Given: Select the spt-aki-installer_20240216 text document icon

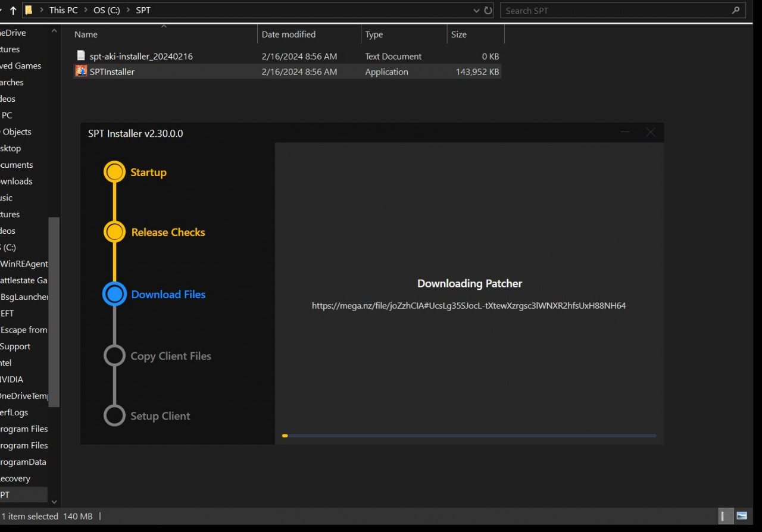Looking at the screenshot, I should [x=81, y=56].
